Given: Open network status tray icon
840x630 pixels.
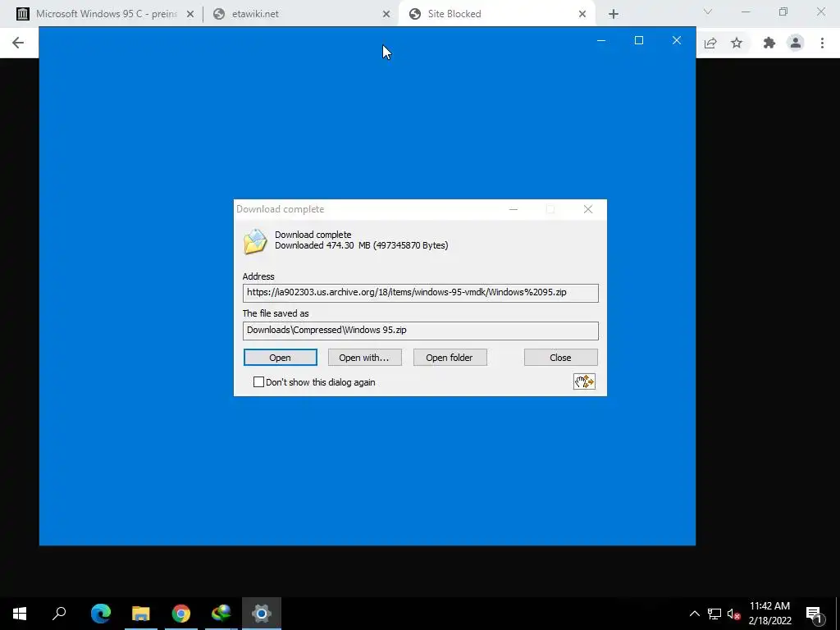Looking at the screenshot, I should point(714,614).
